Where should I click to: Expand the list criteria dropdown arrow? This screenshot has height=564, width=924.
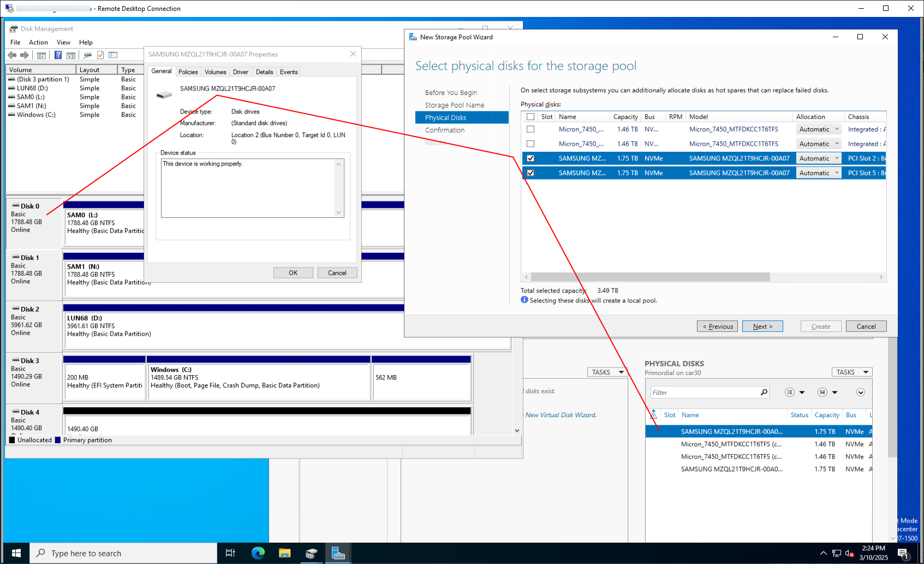[802, 392]
